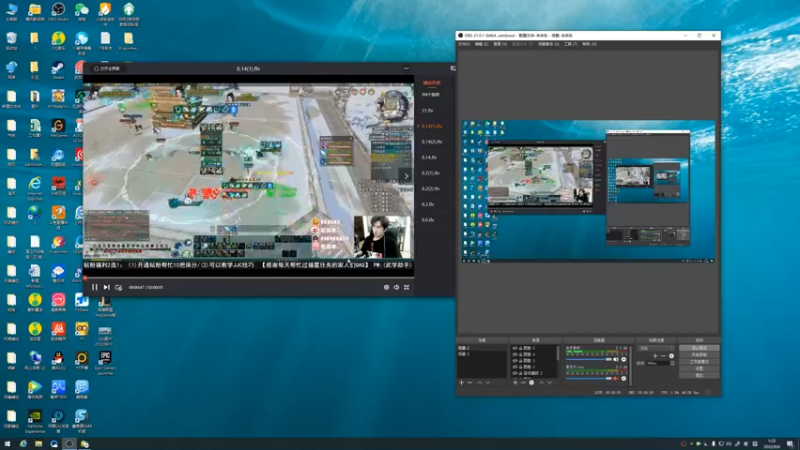Toggle the lock on 图像 4 source
This screenshot has width=800, height=450.
520,354
